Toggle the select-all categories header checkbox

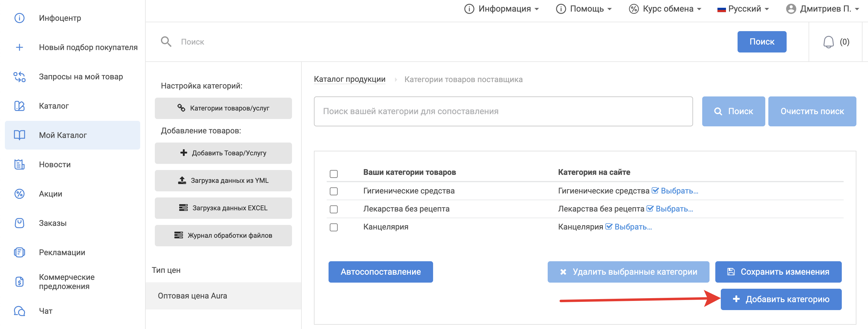(x=334, y=174)
